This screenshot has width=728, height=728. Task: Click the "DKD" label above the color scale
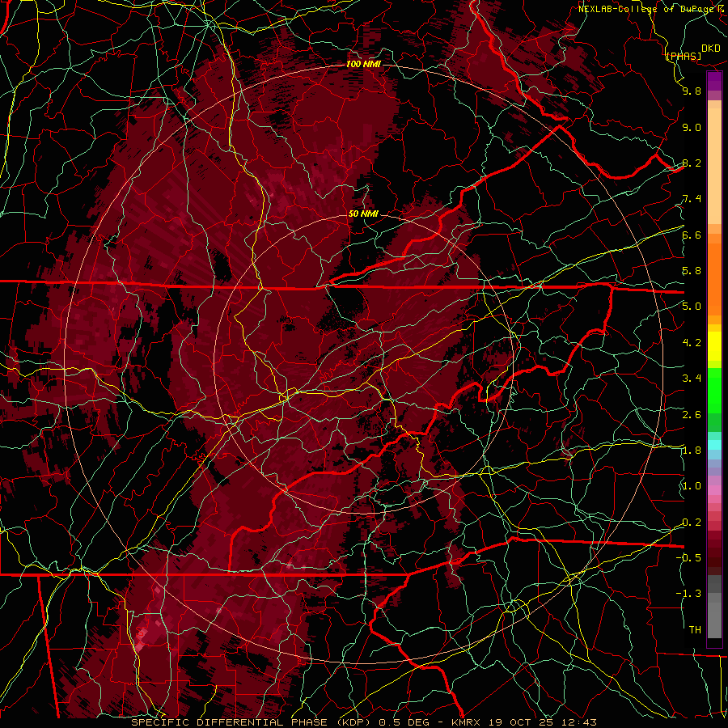(710, 49)
